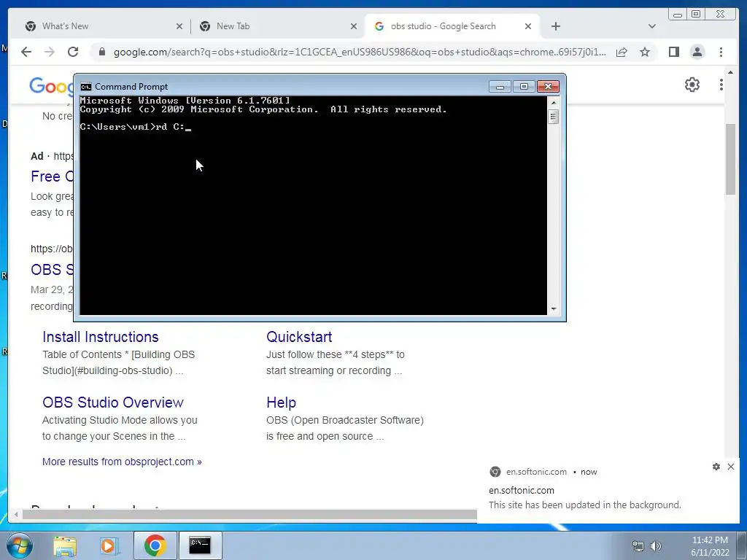The width and height of the screenshot is (747, 560).
Task: Click the en.softonic.com notification message
Action: 585,505
